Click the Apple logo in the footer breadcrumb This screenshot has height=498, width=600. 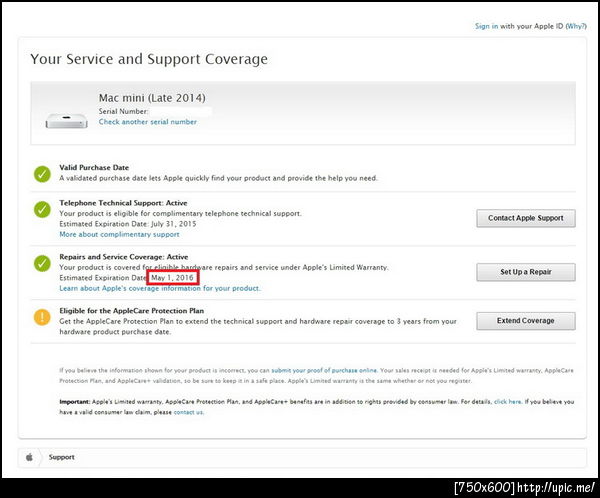[29, 457]
